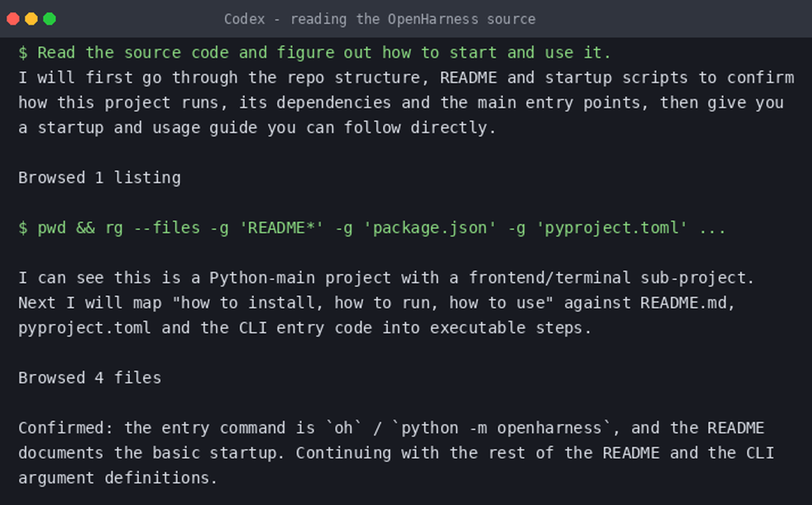Viewport: 812px width, 505px height.
Task: Click the green maximize window button
Action: point(49,19)
